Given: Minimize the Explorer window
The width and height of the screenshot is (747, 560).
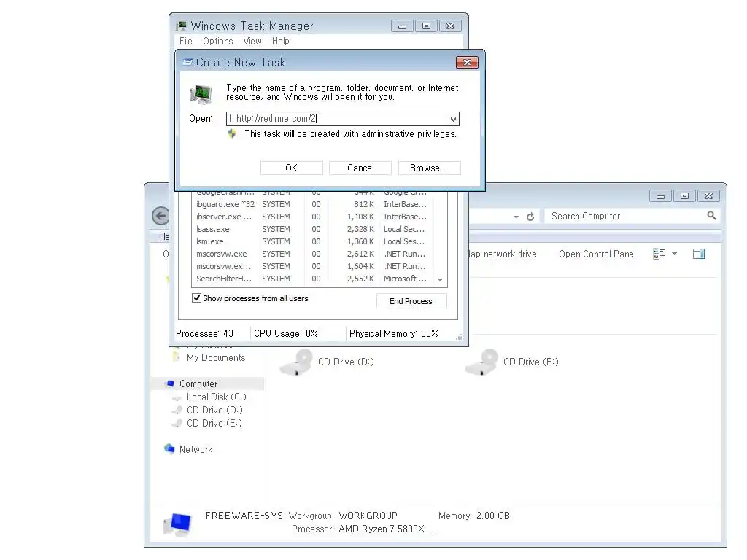Looking at the screenshot, I should point(660,195).
